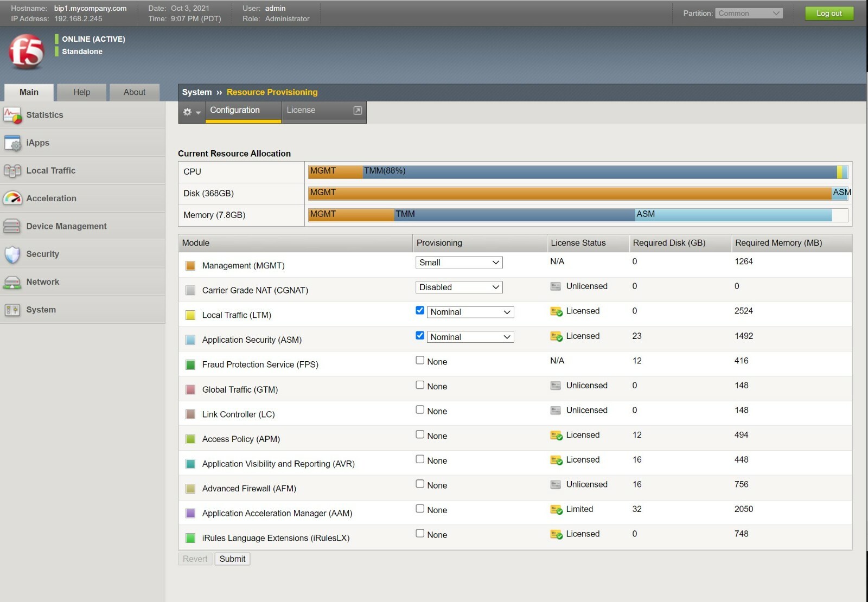868x602 pixels.
Task: Click Fraud Protection Service (FPS) green swatch
Action: [x=190, y=365]
